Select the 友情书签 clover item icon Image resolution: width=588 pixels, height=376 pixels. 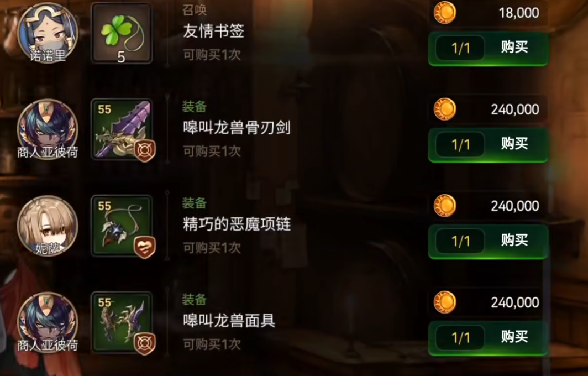tap(122, 33)
